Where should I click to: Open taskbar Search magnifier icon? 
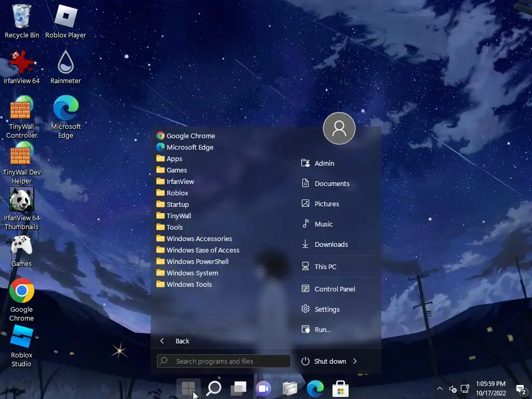214,388
